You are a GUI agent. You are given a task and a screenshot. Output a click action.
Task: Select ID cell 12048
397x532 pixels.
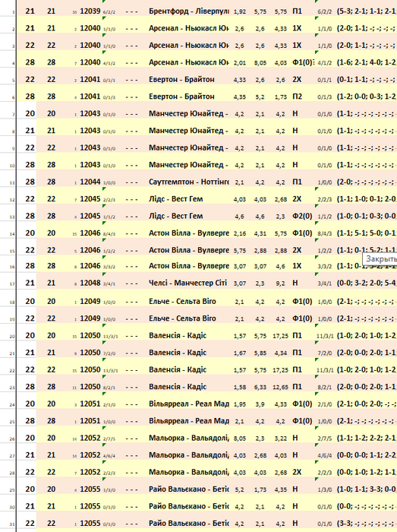click(90, 283)
